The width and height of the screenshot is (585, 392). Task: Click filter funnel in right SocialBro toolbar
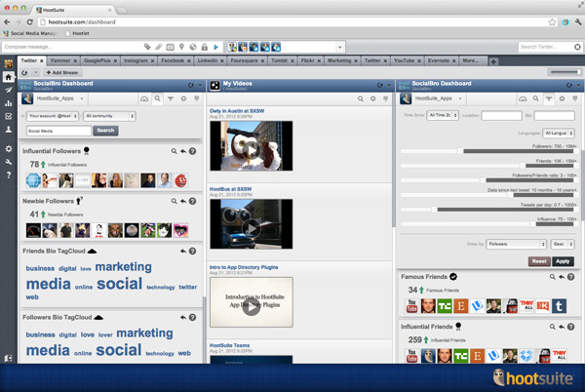[549, 98]
